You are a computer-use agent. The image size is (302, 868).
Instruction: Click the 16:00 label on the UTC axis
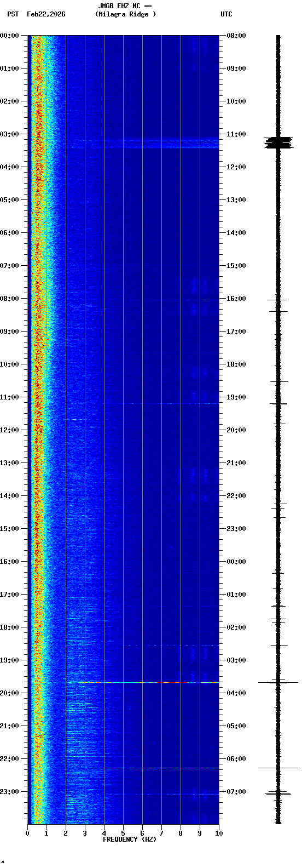pyautogui.click(x=236, y=299)
